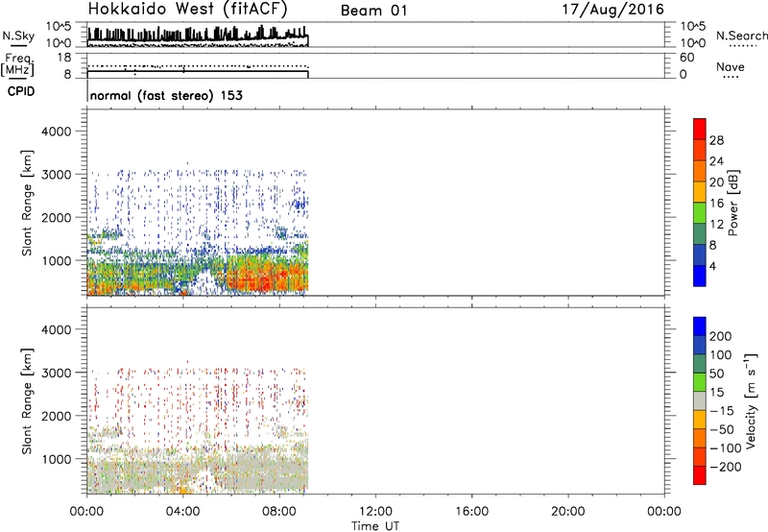Click the left '10^5' noise axis label

point(59,26)
